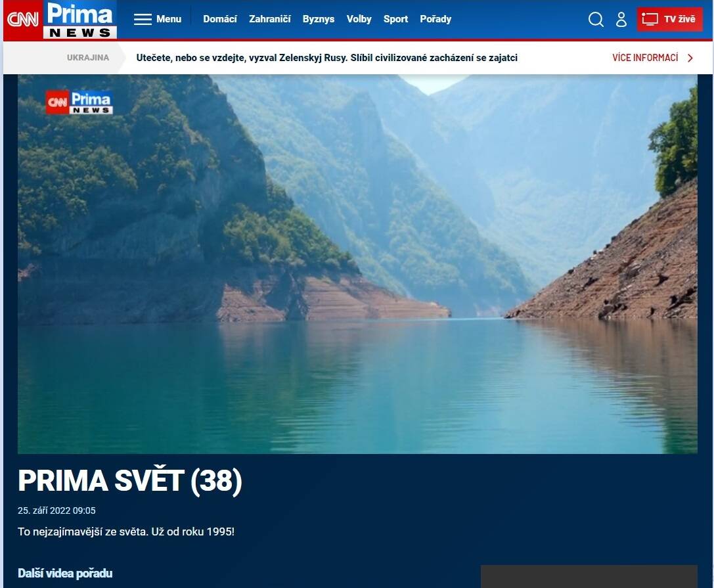Screen dimensions: 714x588
Task: Open the Zelenskyj headline in the news ticker
Action: (326, 58)
